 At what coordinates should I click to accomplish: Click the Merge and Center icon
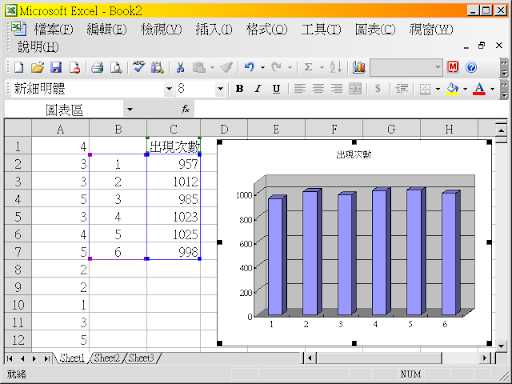tap(355, 89)
